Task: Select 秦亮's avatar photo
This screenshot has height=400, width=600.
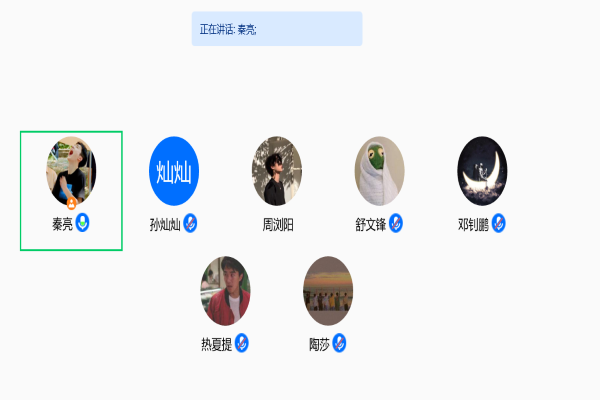Action: 71,171
